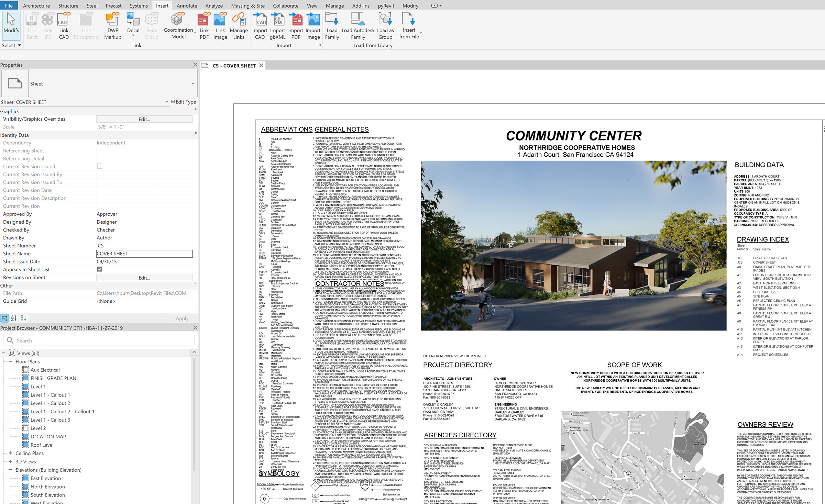Click the Project Browser scrollbar up arrow

click(194, 352)
